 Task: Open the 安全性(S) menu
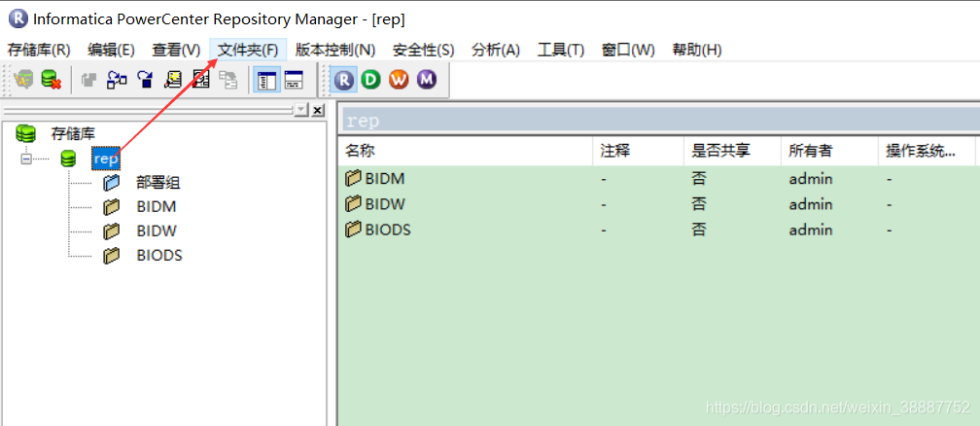pos(423,50)
